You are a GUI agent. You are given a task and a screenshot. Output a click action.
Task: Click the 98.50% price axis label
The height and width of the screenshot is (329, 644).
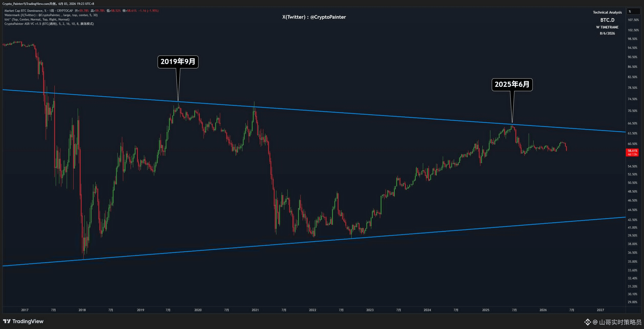click(x=632, y=39)
